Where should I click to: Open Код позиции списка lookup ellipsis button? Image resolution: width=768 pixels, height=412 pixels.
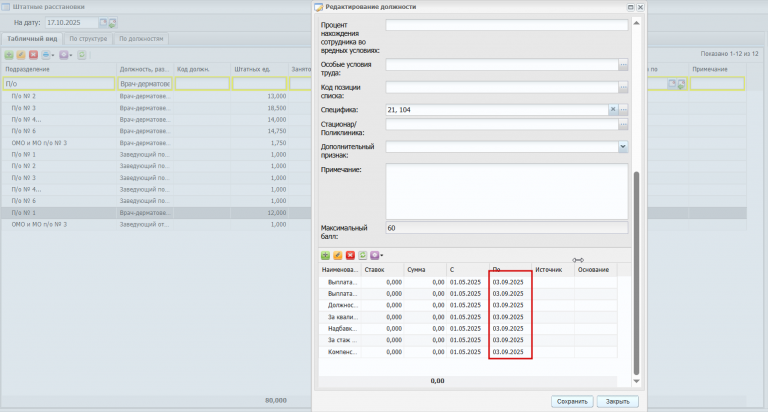(623, 87)
